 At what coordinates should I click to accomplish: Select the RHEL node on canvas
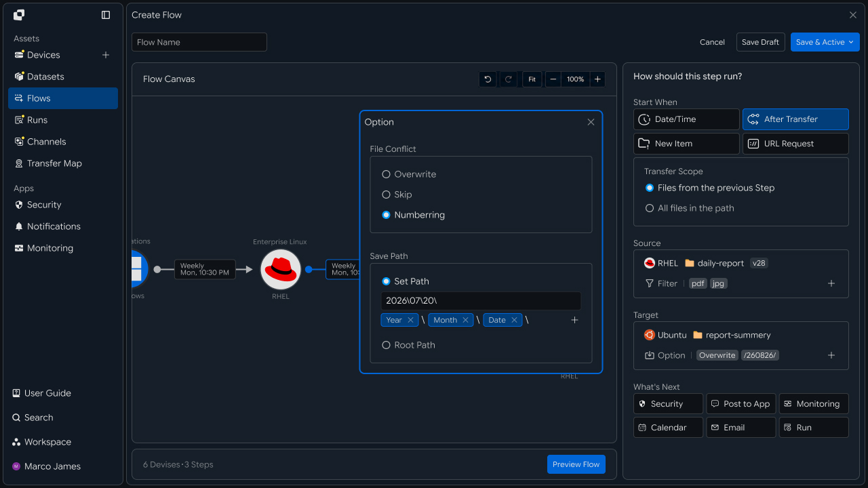pyautogui.click(x=281, y=270)
